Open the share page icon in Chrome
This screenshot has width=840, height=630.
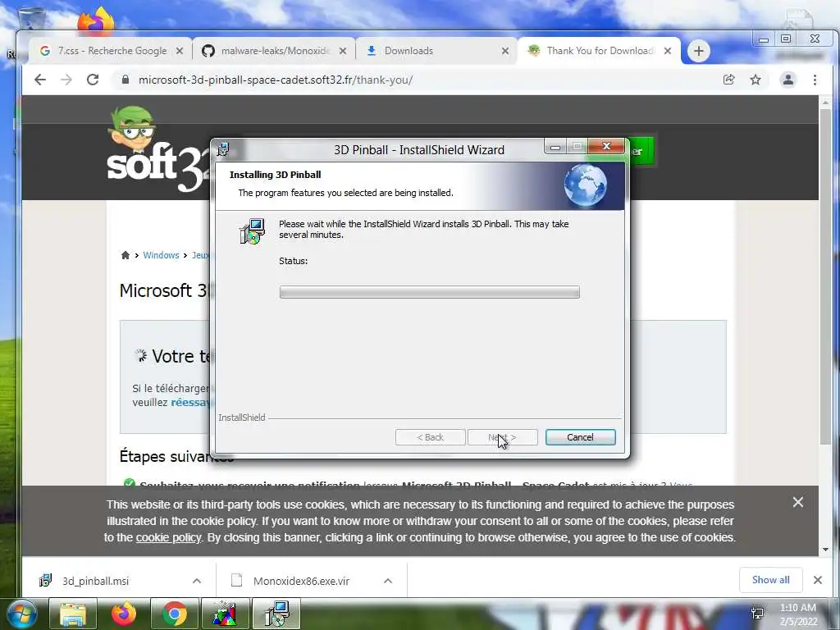728,80
